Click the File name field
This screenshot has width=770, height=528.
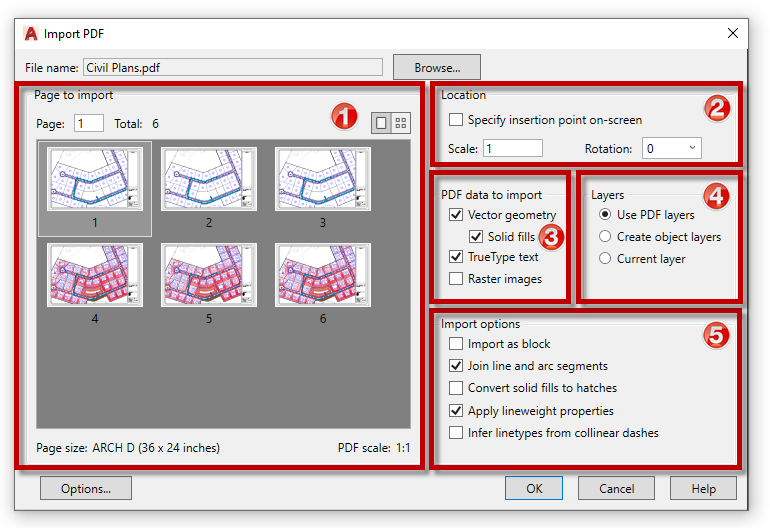[x=233, y=67]
